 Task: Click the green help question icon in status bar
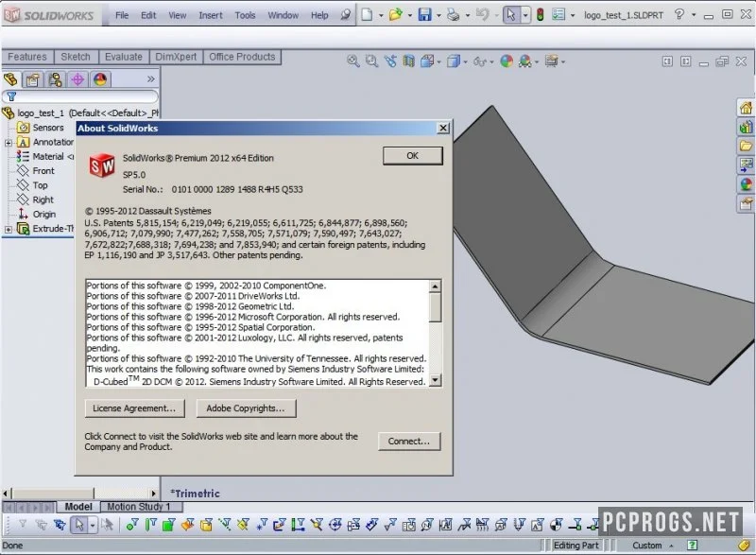tap(693, 546)
